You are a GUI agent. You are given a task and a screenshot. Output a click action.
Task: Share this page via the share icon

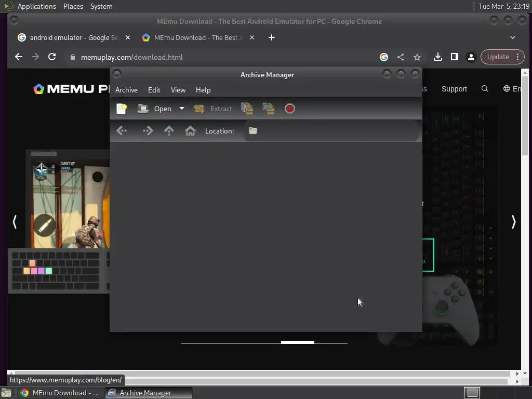click(x=401, y=57)
